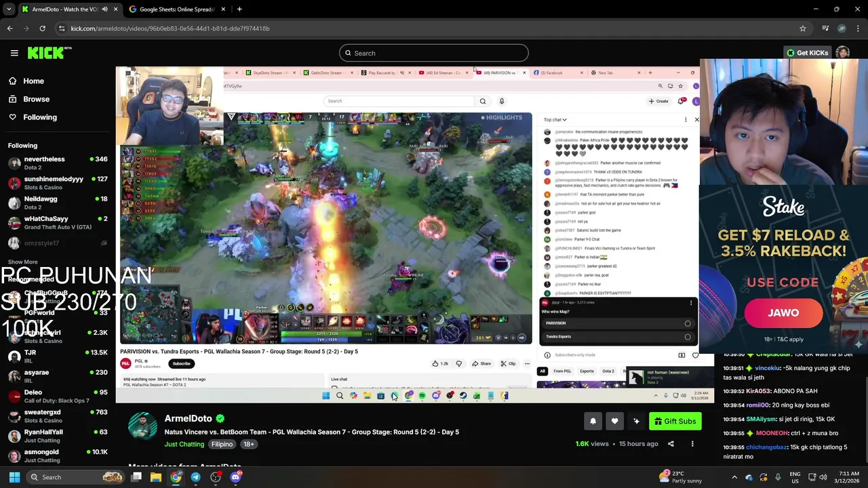Click the Subscribe button in streamed video
The height and width of the screenshot is (488, 868).
(x=181, y=364)
